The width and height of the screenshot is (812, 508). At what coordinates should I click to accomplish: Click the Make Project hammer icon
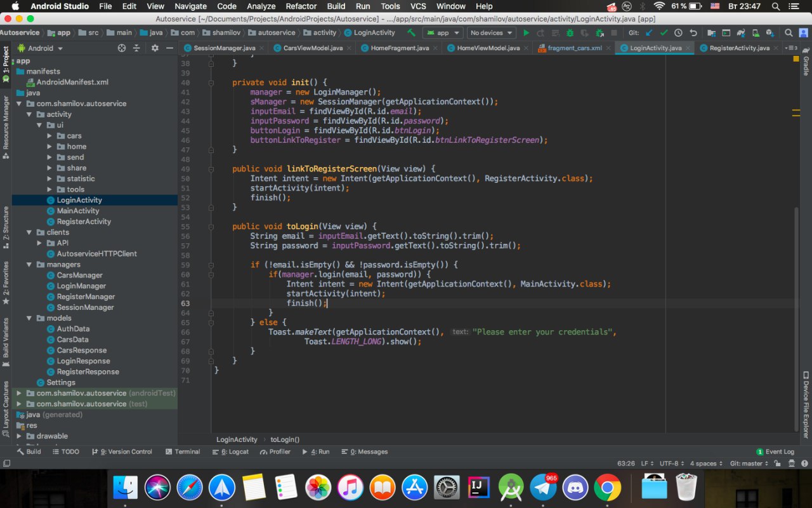[411, 32]
